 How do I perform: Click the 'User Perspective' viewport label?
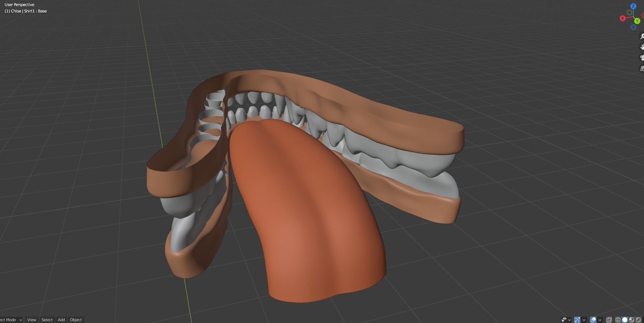pos(20,5)
